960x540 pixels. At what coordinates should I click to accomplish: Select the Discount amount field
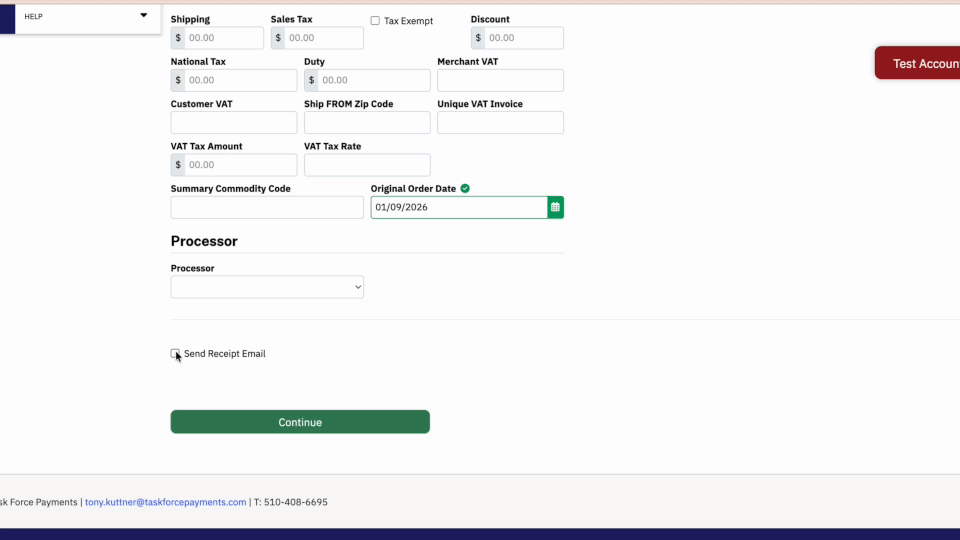click(x=524, y=38)
